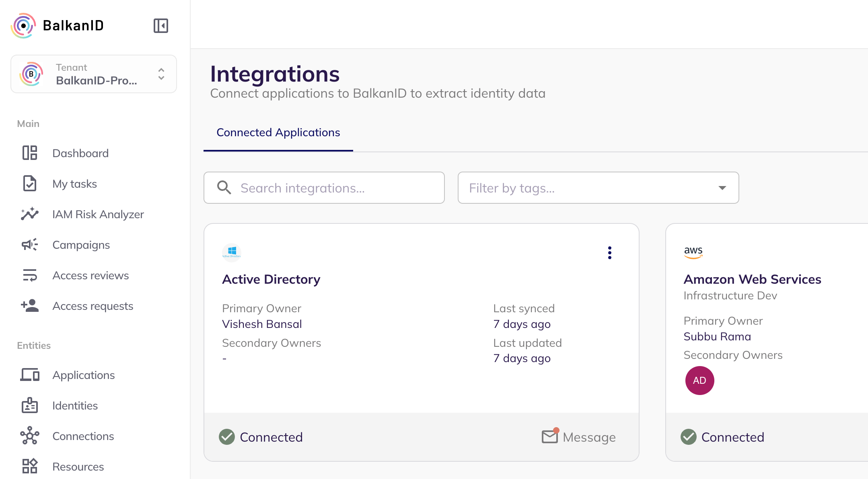
Task: Open Vishesh Bansal owner link
Action: click(262, 324)
